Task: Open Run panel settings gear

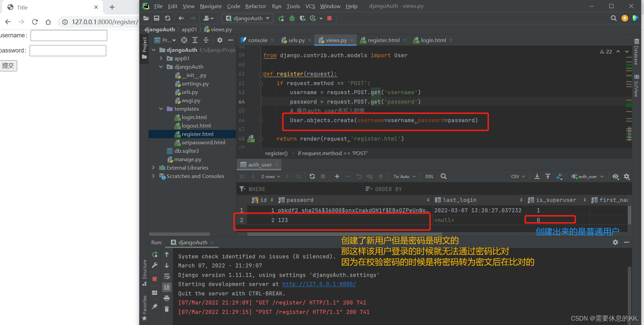Action: point(615,242)
